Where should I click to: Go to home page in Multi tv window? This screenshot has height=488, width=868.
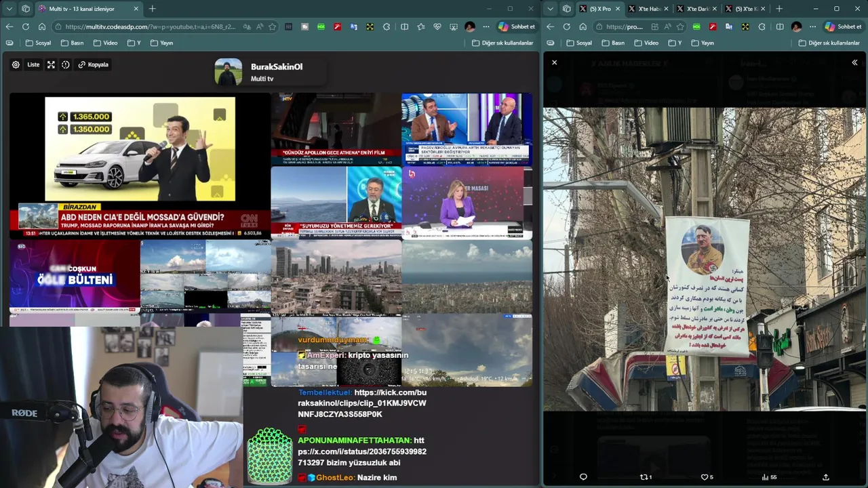[x=42, y=26]
